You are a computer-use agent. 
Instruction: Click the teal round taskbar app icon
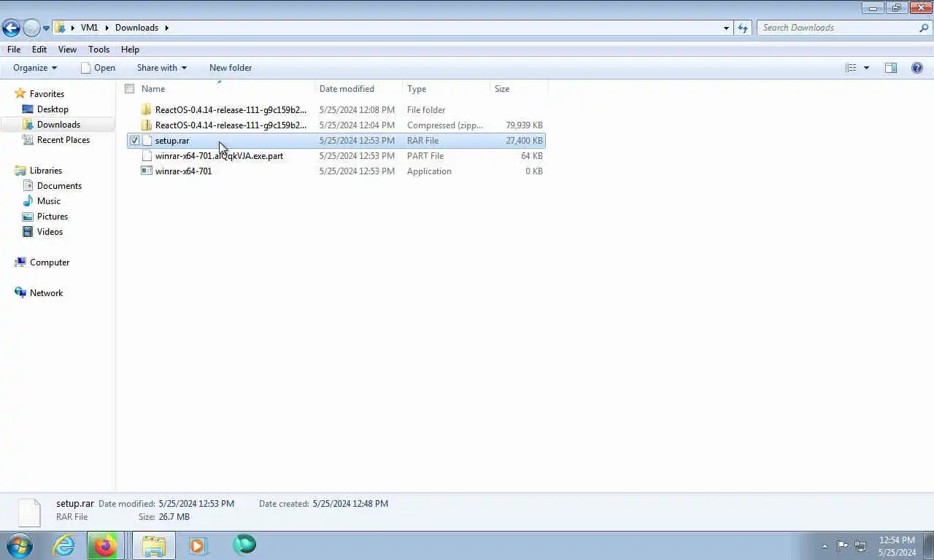pos(244,545)
